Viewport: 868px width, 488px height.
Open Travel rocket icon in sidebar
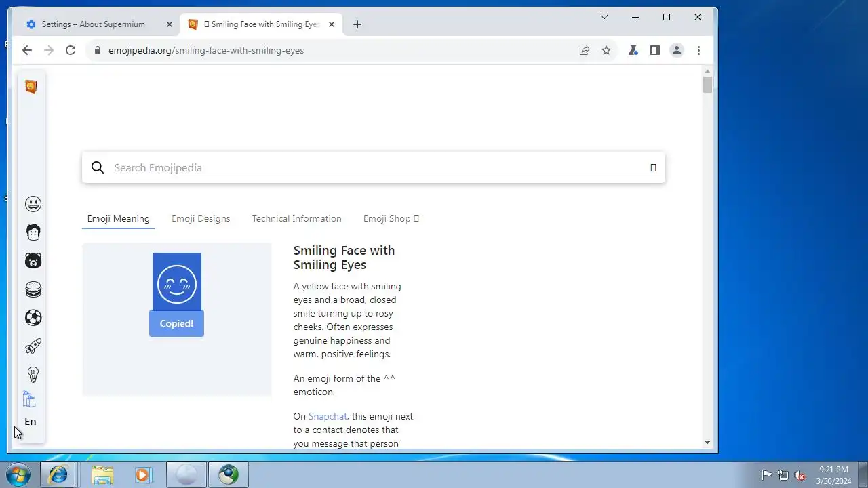[x=33, y=346]
